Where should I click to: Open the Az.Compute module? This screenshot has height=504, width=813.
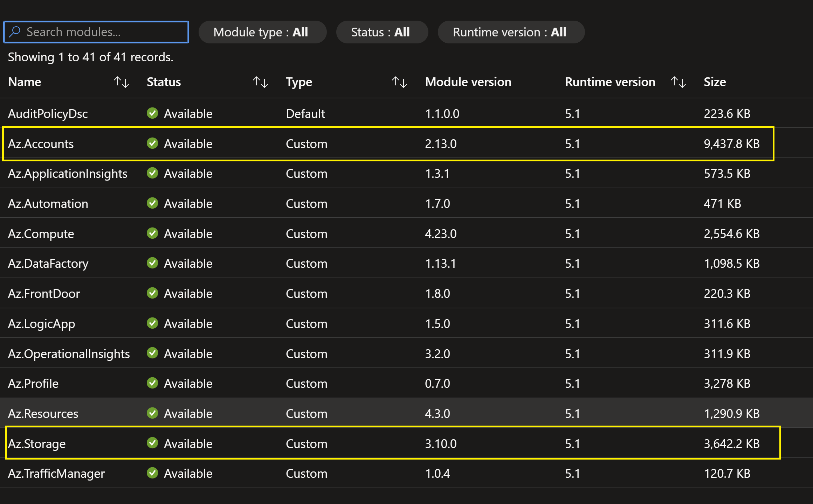coord(41,234)
